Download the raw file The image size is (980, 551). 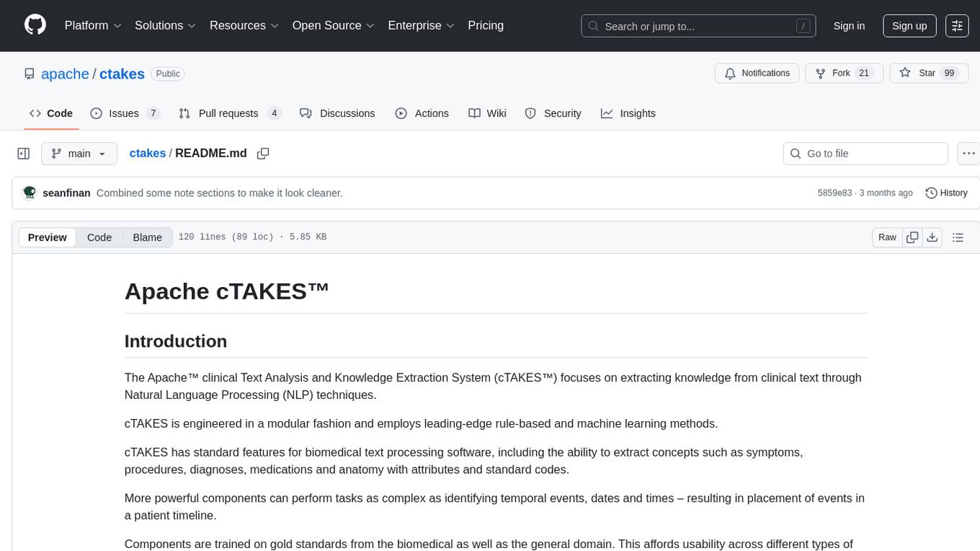(x=932, y=237)
